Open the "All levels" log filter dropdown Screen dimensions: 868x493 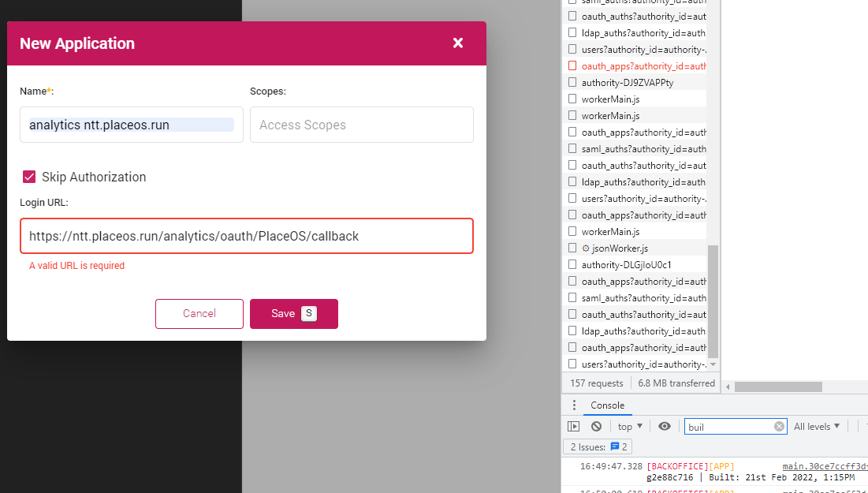[817, 426]
